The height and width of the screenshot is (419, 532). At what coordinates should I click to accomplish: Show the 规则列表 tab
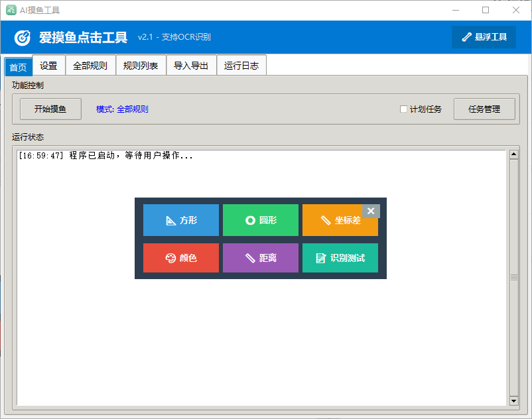tap(141, 65)
